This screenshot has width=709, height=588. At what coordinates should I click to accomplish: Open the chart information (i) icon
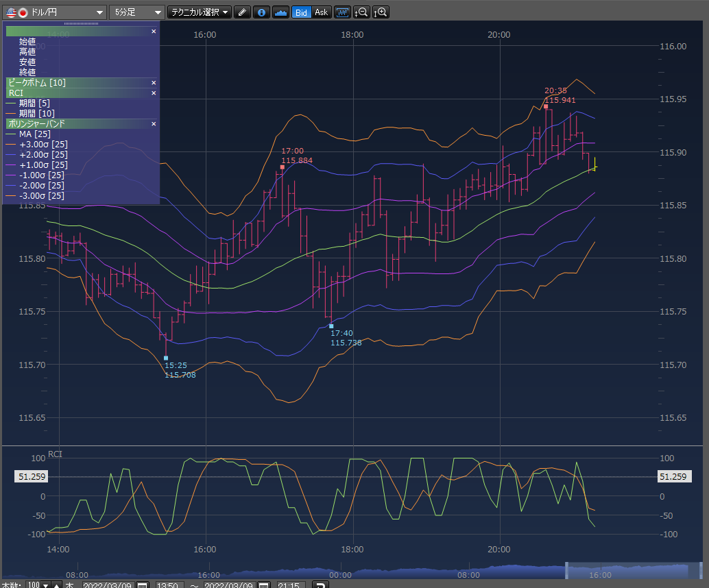[x=261, y=12]
